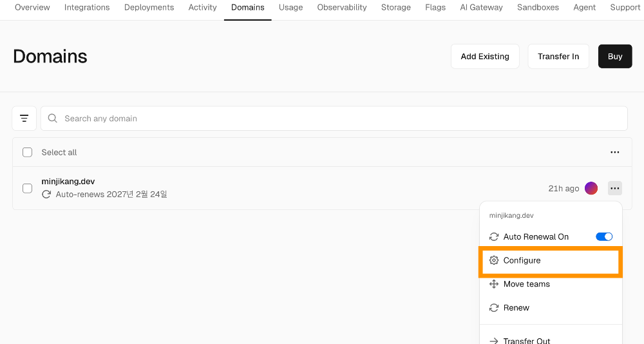Tick the minjikang.dev row checkbox

pos(27,188)
